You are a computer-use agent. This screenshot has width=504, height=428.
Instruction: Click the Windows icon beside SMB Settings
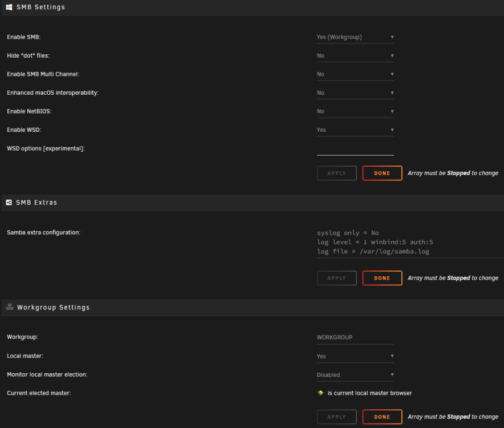[x=9, y=7]
